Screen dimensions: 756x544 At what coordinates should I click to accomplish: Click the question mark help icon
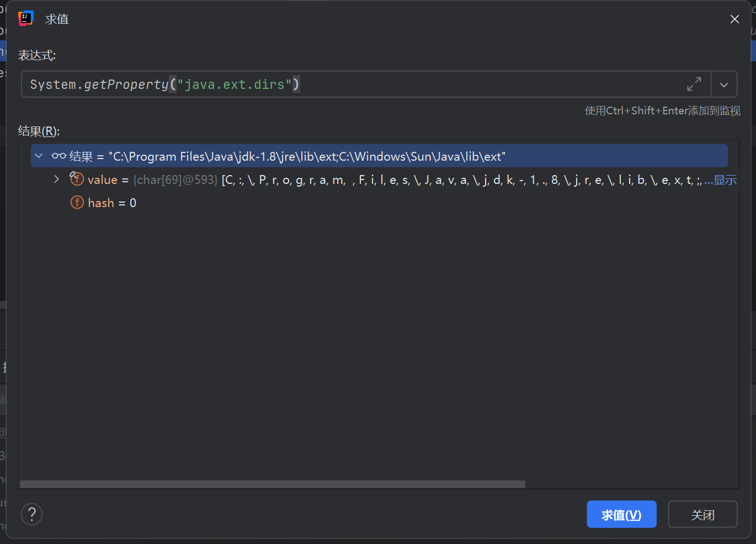[x=31, y=514]
